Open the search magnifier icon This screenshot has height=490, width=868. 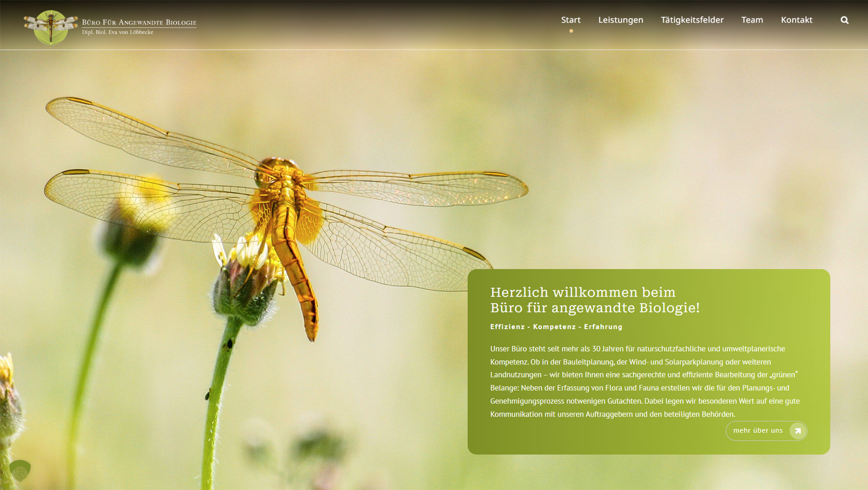[x=844, y=20]
